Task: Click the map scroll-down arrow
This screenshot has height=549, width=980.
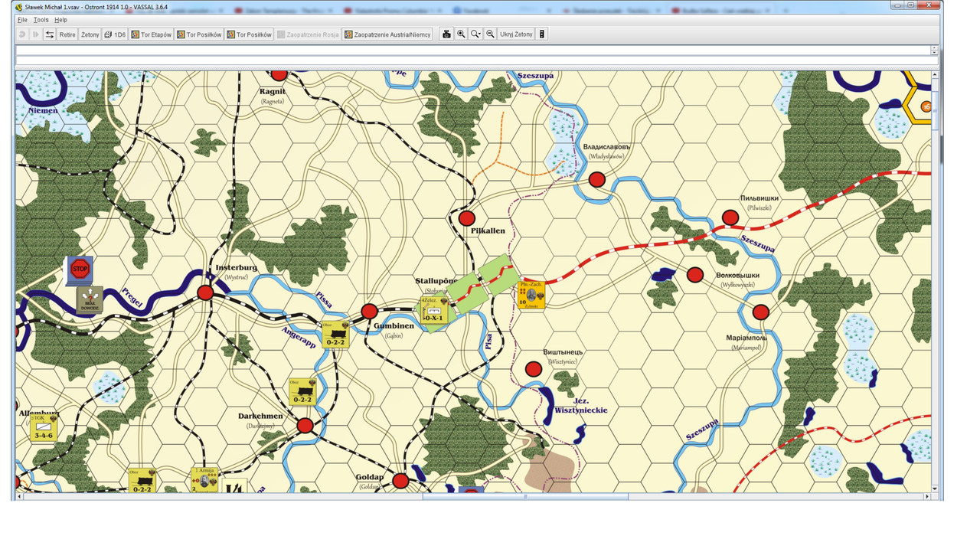Action: point(935,489)
